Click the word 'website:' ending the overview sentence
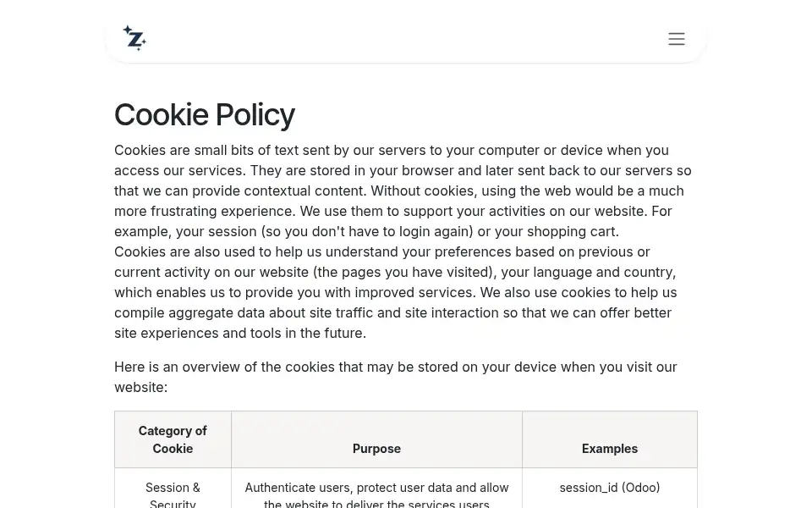Screen dimensions: 812x508 pos(141,387)
